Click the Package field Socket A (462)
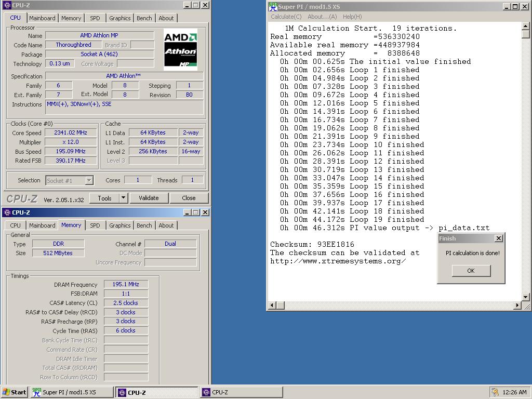The width and height of the screenshot is (532, 399). (99, 54)
